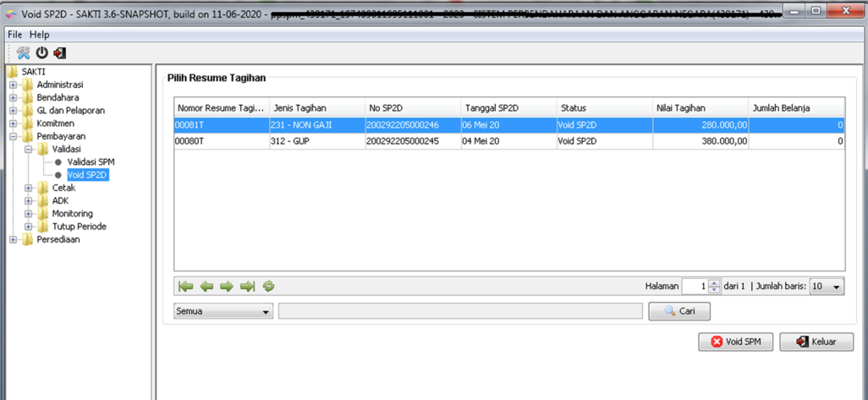Refresh the resume tagihan table
The height and width of the screenshot is (400, 868).
coord(268,287)
